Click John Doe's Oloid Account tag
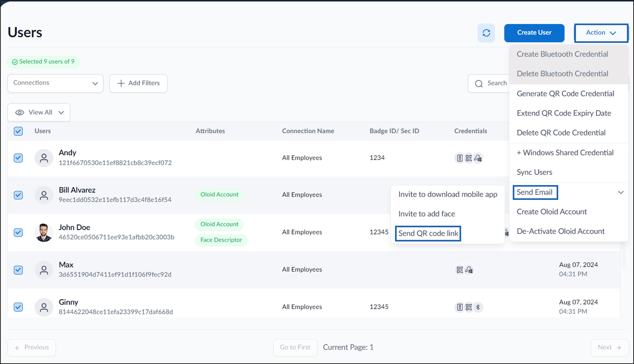Image resolution: width=634 pixels, height=364 pixels. click(219, 224)
